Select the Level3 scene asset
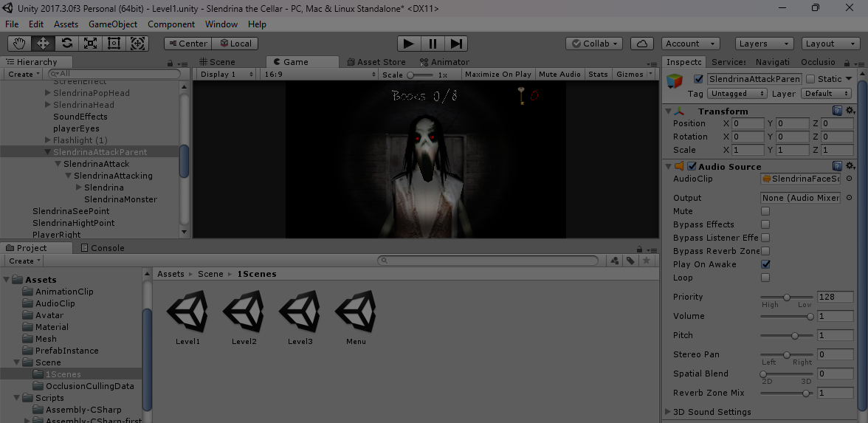Viewport: 868px width, 423px height. [300, 317]
